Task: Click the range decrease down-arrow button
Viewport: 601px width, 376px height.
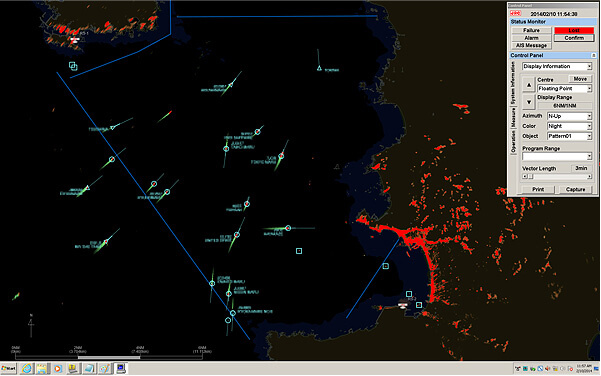Action: pyautogui.click(x=529, y=102)
